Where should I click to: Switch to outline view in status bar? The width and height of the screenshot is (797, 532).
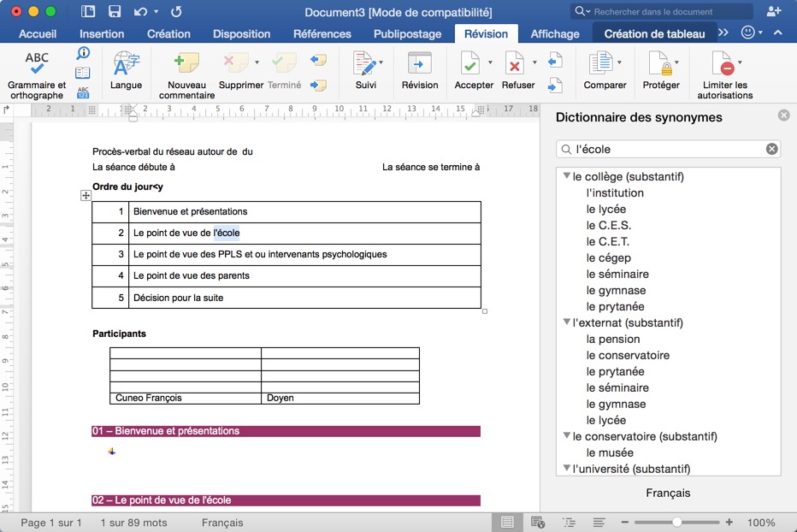(x=569, y=523)
